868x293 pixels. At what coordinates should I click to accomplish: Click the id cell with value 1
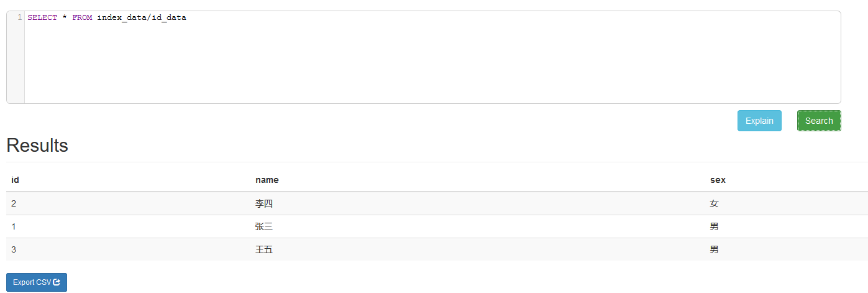tap(14, 226)
